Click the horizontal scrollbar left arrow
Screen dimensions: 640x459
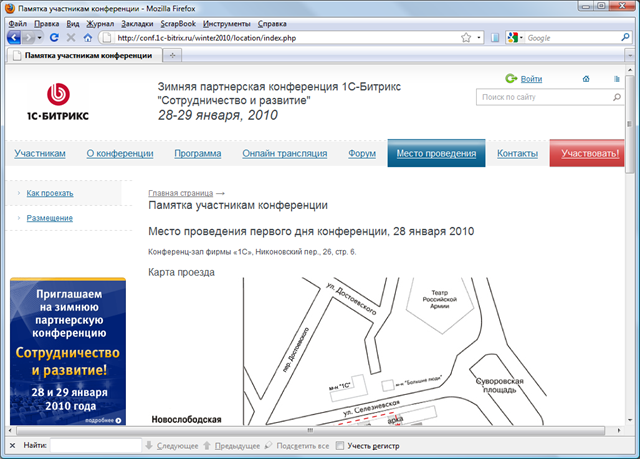coord(11,430)
